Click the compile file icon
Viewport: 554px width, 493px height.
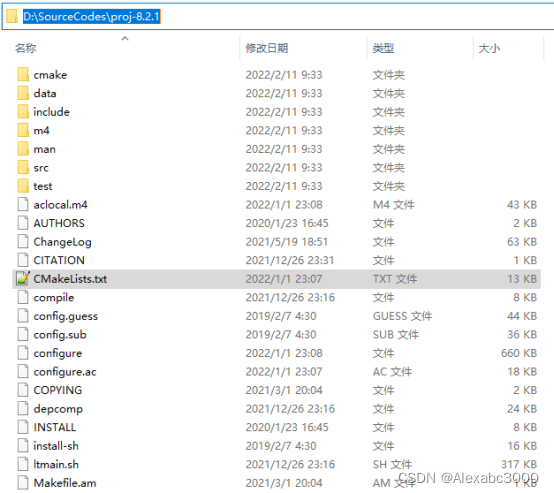[23, 297]
